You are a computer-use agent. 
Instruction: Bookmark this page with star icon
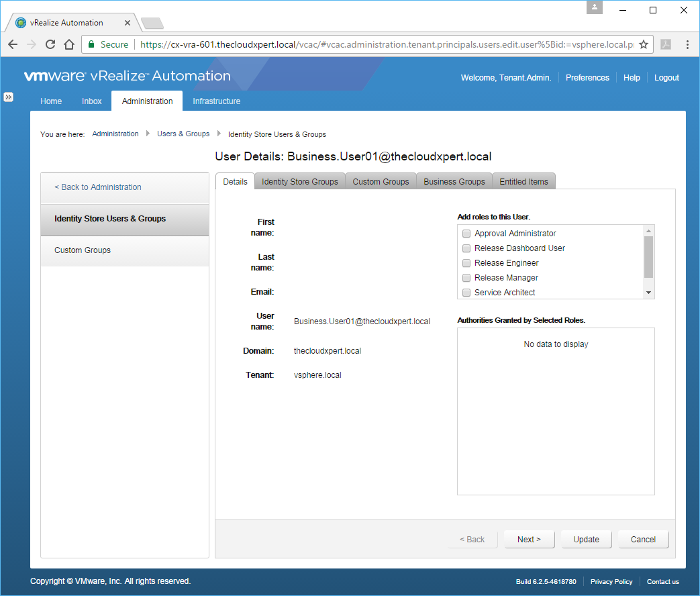(643, 44)
